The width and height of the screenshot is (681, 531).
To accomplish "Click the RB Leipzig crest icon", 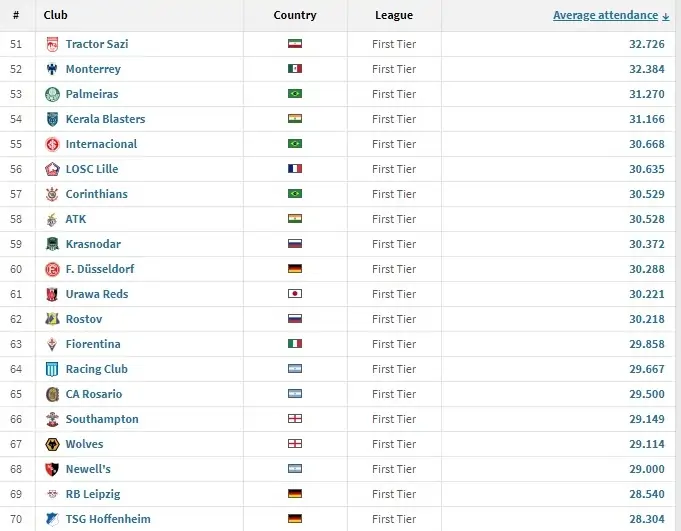I will [52, 494].
